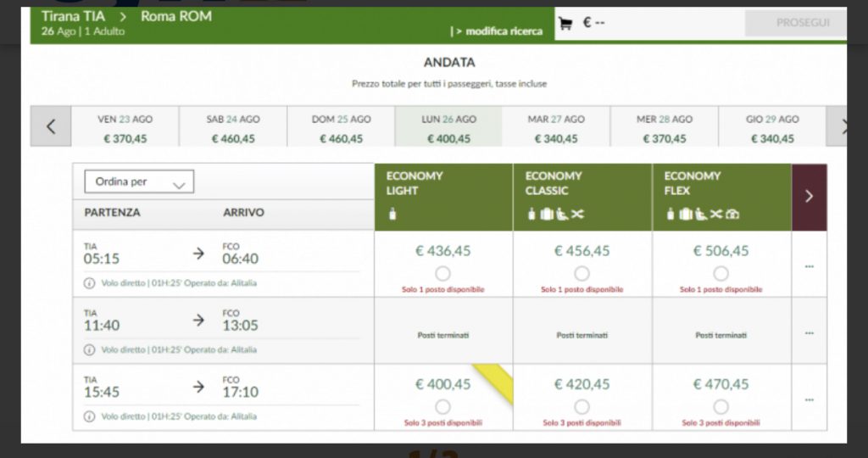Screen dimensions: 868x458
Task: Select LUN 26 AGO date tab
Action: click(x=448, y=128)
